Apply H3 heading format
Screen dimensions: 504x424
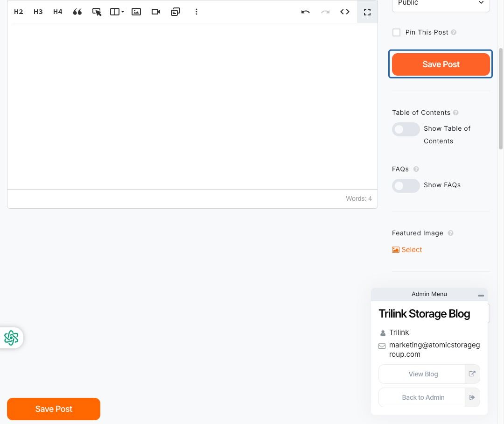(38, 12)
